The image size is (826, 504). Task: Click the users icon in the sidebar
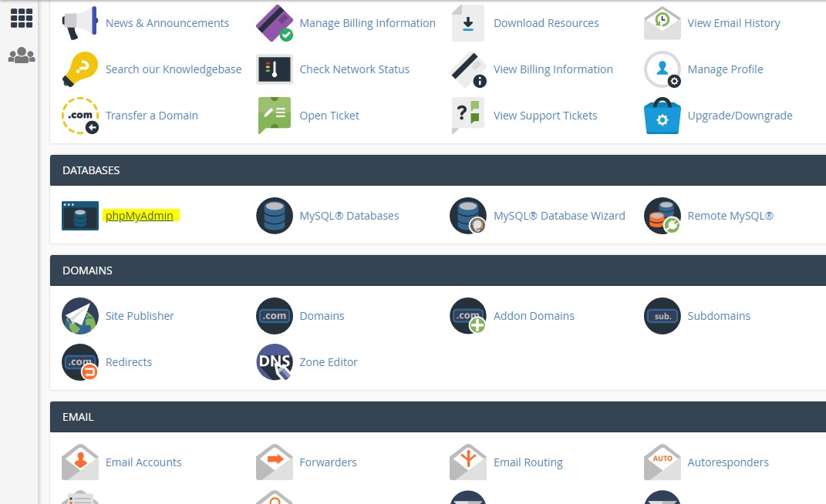click(x=21, y=54)
